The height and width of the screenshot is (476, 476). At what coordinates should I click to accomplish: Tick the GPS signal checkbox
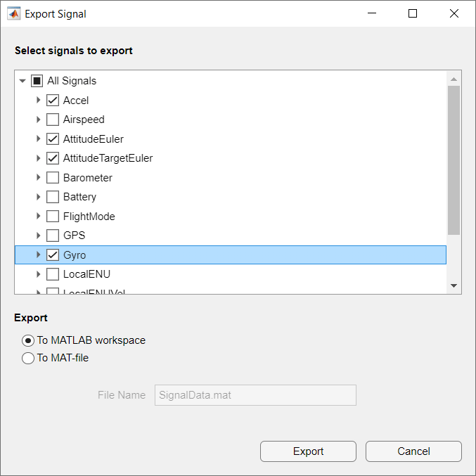[53, 236]
